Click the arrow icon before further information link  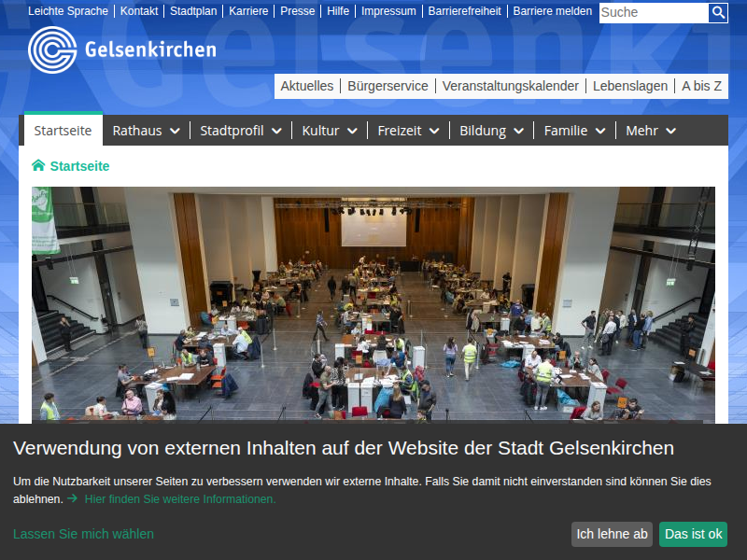pos(73,498)
